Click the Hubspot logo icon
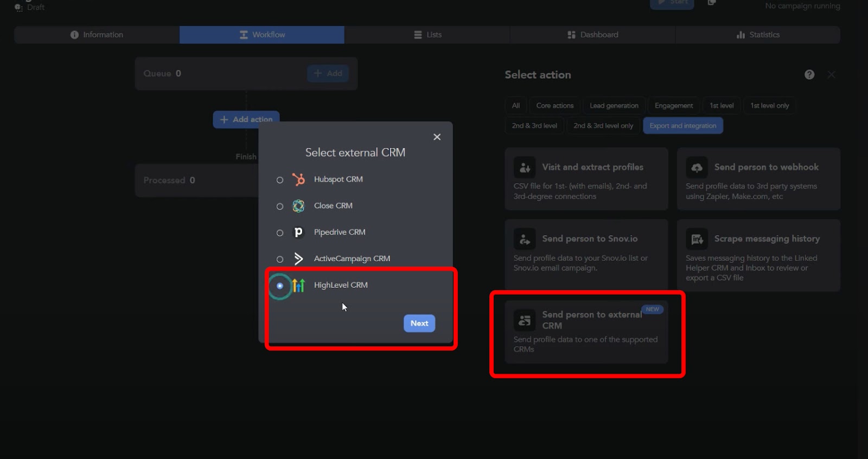This screenshot has height=459, width=868. tap(298, 179)
